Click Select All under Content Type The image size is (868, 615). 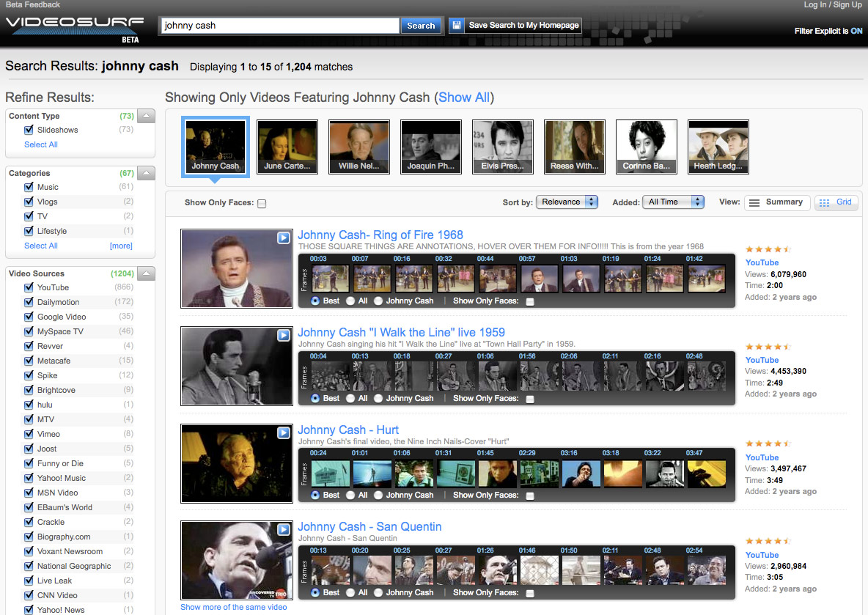click(41, 144)
